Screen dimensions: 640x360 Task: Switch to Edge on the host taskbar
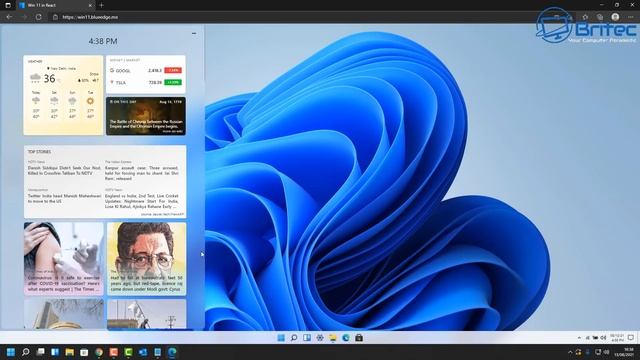pyautogui.click(x=172, y=352)
